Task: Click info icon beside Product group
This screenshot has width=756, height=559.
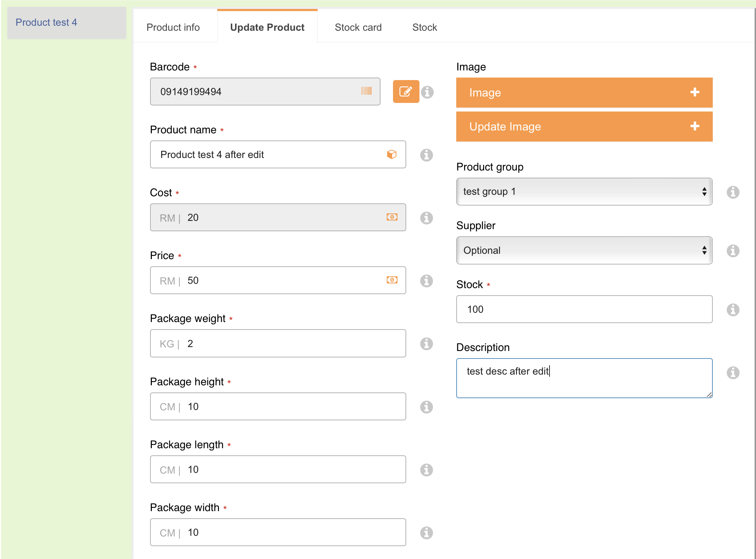Action: (x=733, y=192)
